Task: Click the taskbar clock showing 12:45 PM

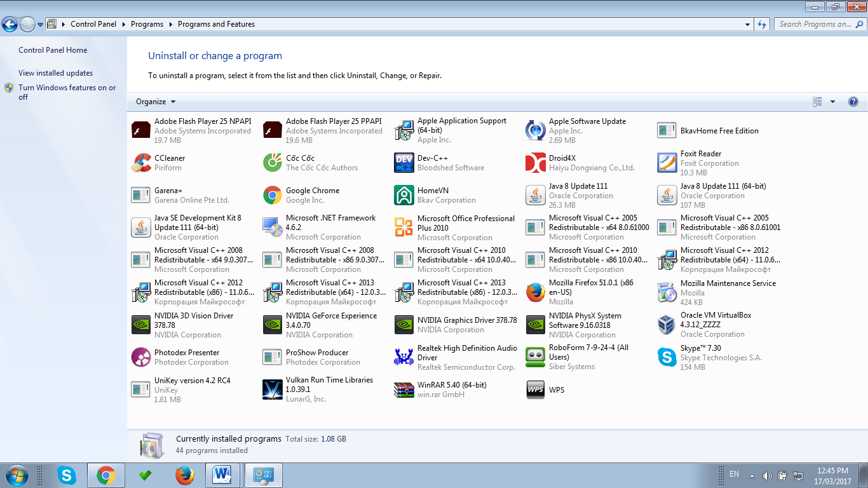Action: tap(832, 476)
